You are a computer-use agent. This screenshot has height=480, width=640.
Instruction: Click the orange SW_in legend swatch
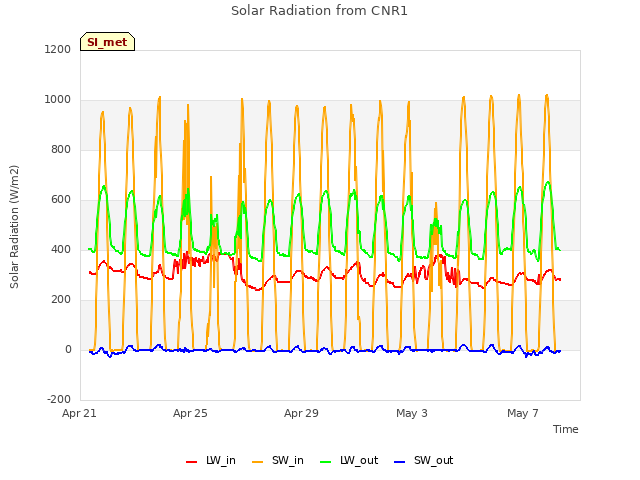(258, 462)
